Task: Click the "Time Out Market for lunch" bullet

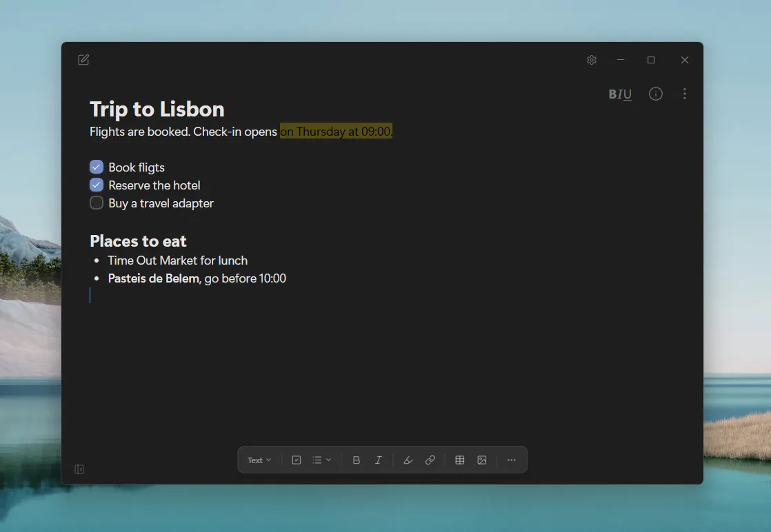Action: point(177,260)
